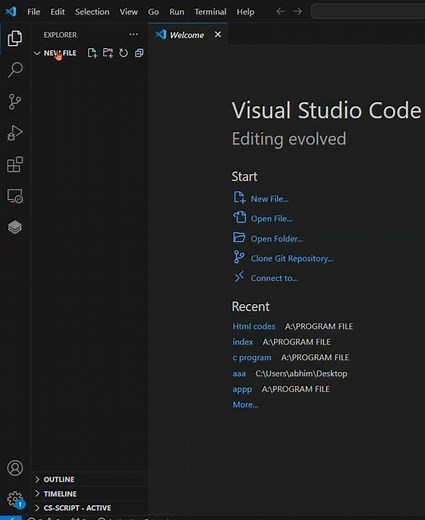
Task: Open the Search view
Action: [15, 69]
